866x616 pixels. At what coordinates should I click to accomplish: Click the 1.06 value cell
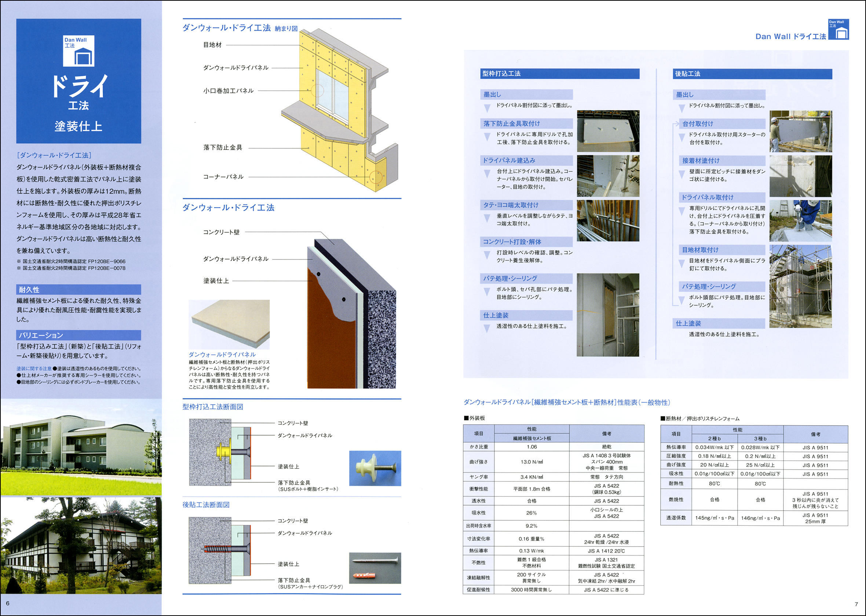tap(532, 447)
